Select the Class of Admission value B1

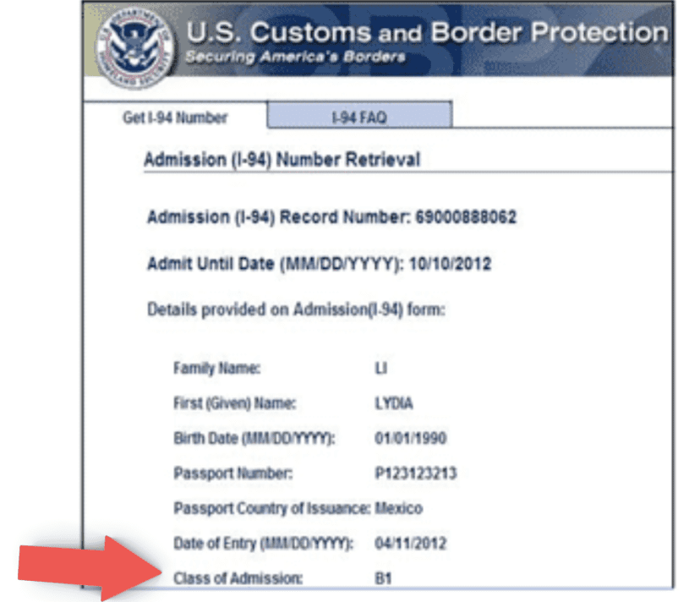[385, 579]
